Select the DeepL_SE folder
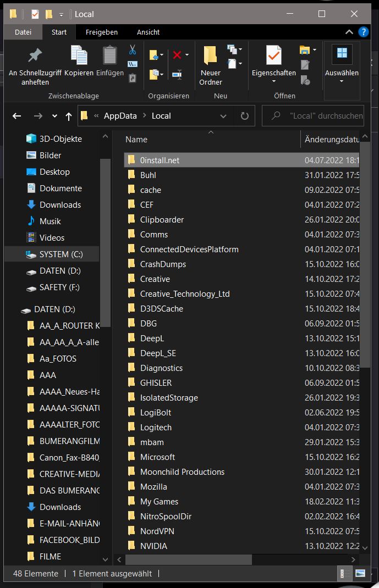This screenshot has height=588, width=379. tap(241, 353)
